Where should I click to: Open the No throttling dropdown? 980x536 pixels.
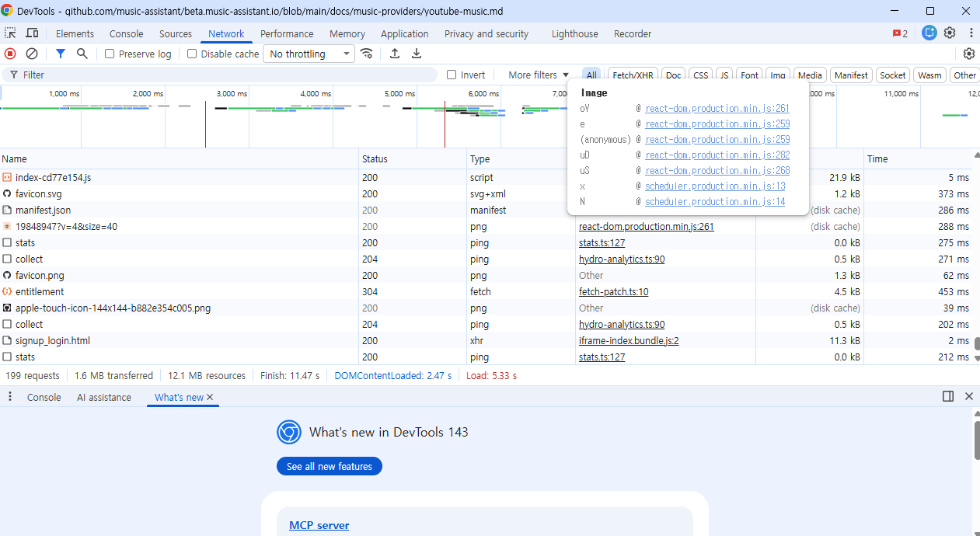(309, 54)
